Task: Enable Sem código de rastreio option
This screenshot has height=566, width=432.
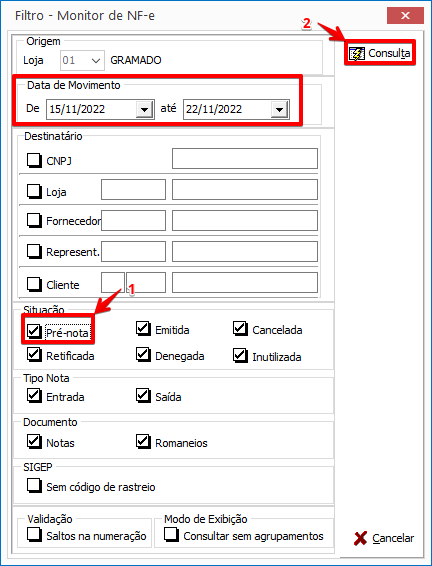Action: tap(34, 486)
